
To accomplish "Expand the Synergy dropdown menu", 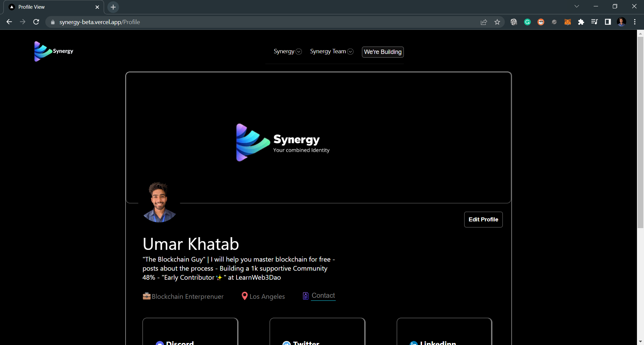I will tap(287, 52).
